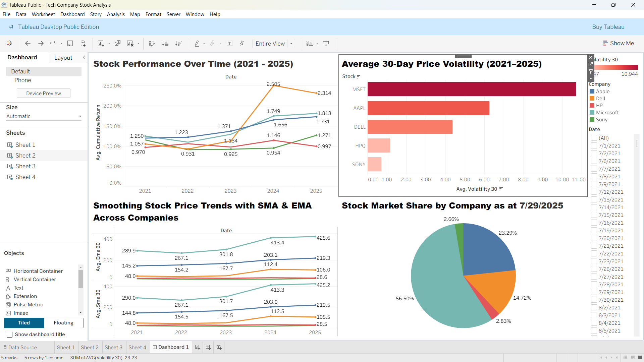Click the Buy Tableau link
Viewport: 644px width, 362px height.
pyautogui.click(x=608, y=27)
